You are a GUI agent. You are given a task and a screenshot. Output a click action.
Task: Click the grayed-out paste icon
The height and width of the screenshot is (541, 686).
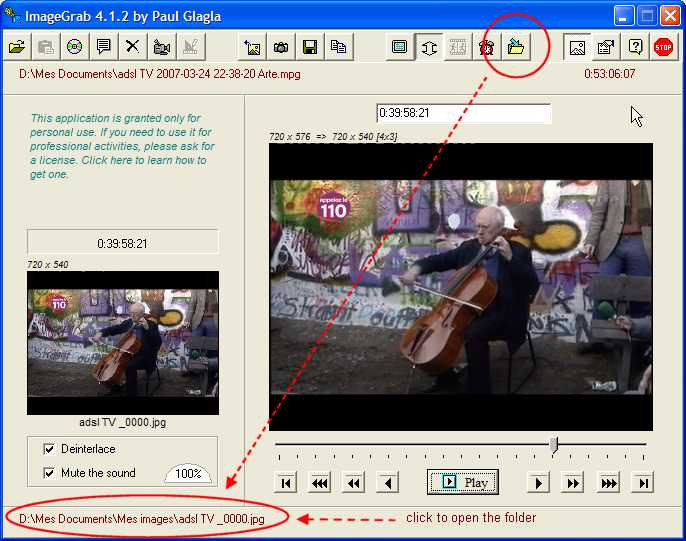[x=46, y=46]
